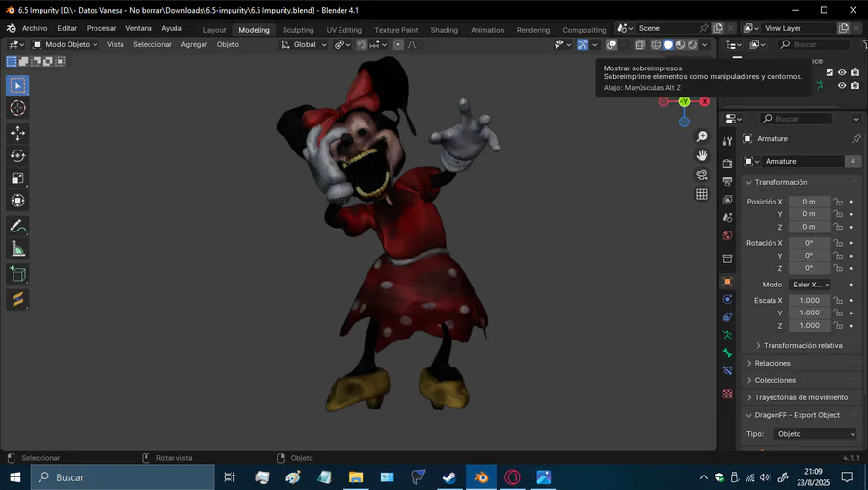The height and width of the screenshot is (490, 868).
Task: Open the Render properties tab
Action: [727, 163]
